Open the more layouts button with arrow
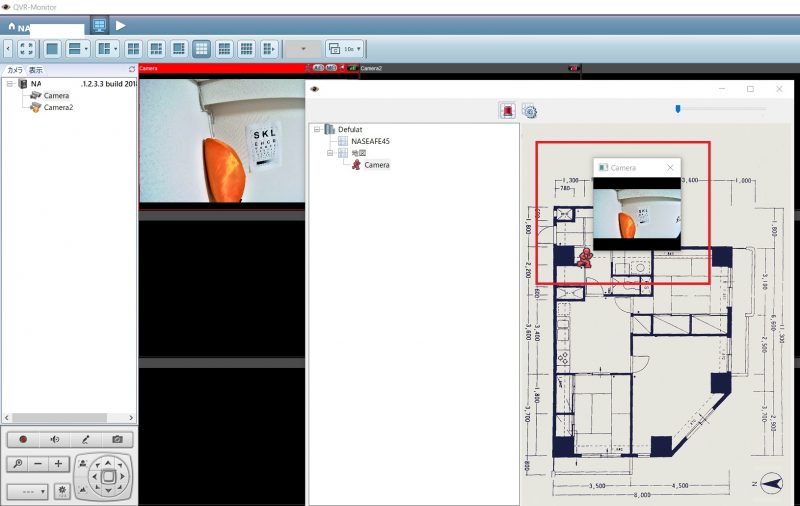Image resolution: width=800 pixels, height=506 pixels. tap(268, 49)
